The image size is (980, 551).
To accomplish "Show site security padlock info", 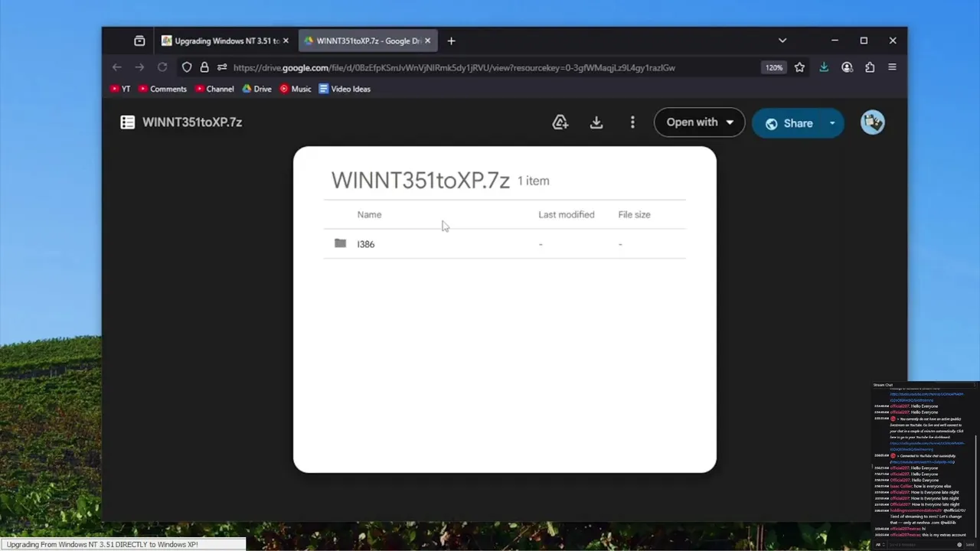I will 204,67.
